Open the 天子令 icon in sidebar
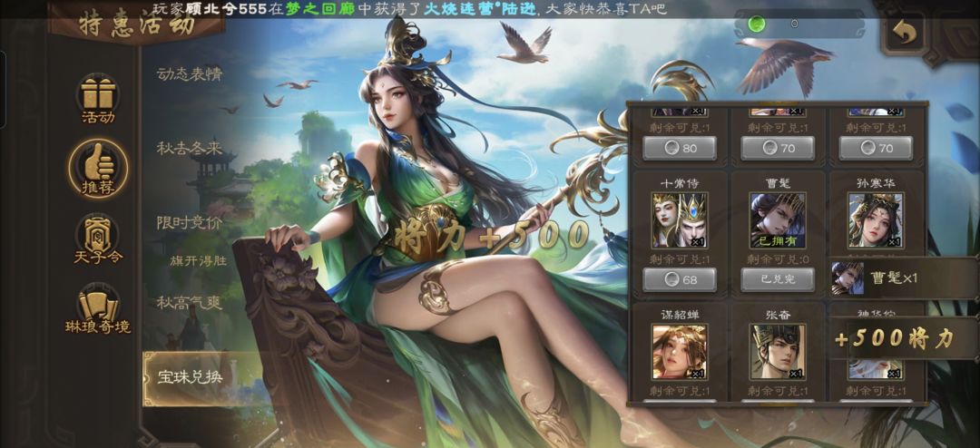 click(x=98, y=237)
